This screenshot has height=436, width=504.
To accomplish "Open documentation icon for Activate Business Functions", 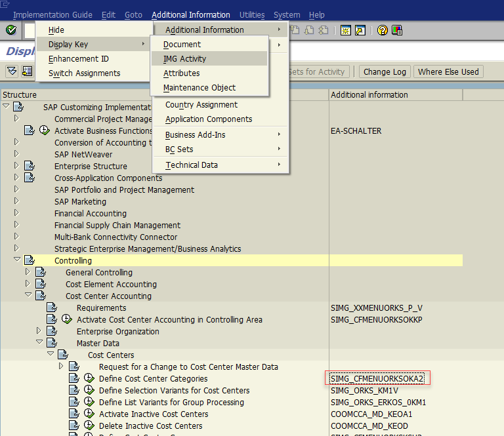I will (30, 130).
